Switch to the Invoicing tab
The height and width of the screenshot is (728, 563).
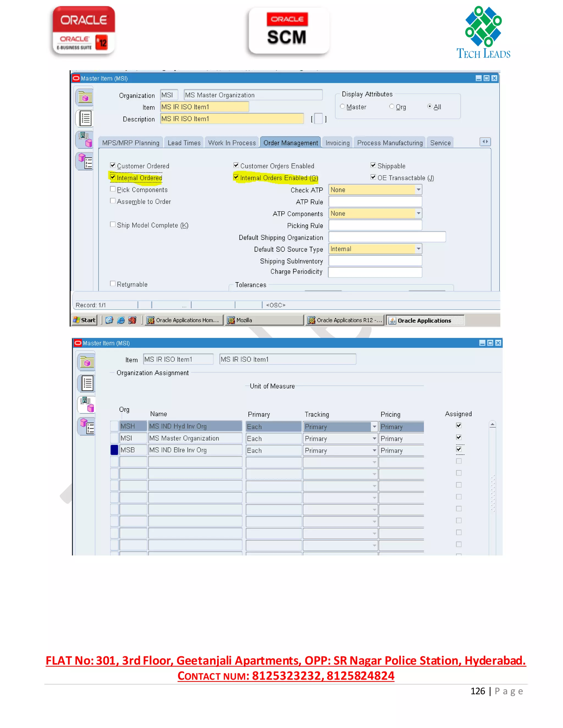click(337, 143)
